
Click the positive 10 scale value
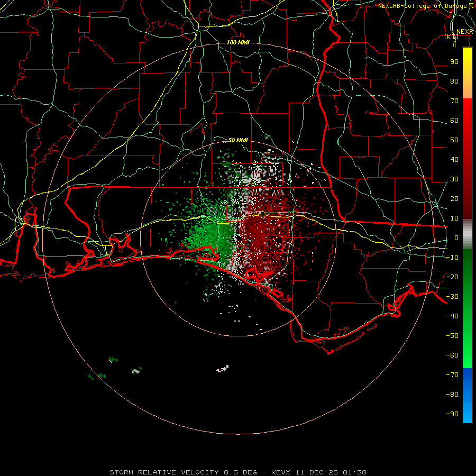[454, 218]
